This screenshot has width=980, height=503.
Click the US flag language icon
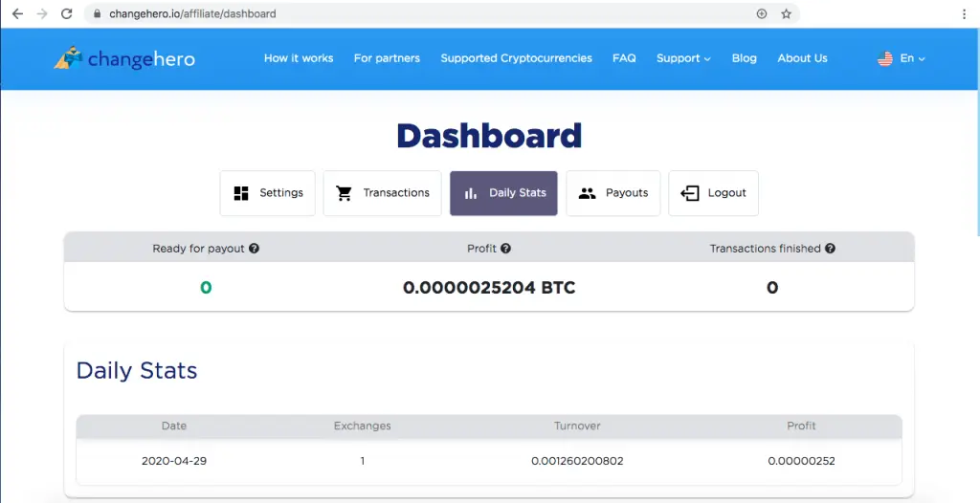click(x=885, y=58)
